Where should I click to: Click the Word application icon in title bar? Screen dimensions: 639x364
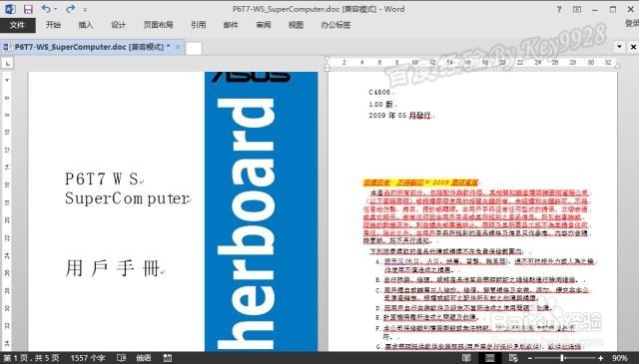point(10,9)
